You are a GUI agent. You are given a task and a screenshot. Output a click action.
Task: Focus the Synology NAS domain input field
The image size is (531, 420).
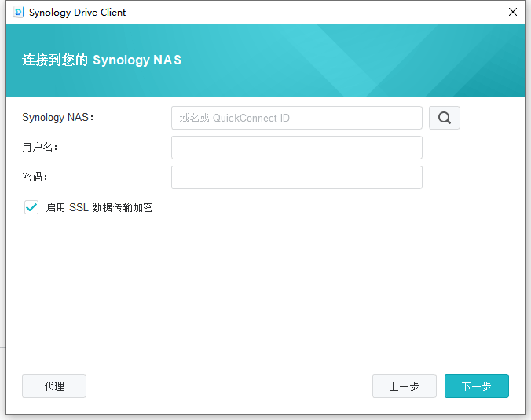297,118
